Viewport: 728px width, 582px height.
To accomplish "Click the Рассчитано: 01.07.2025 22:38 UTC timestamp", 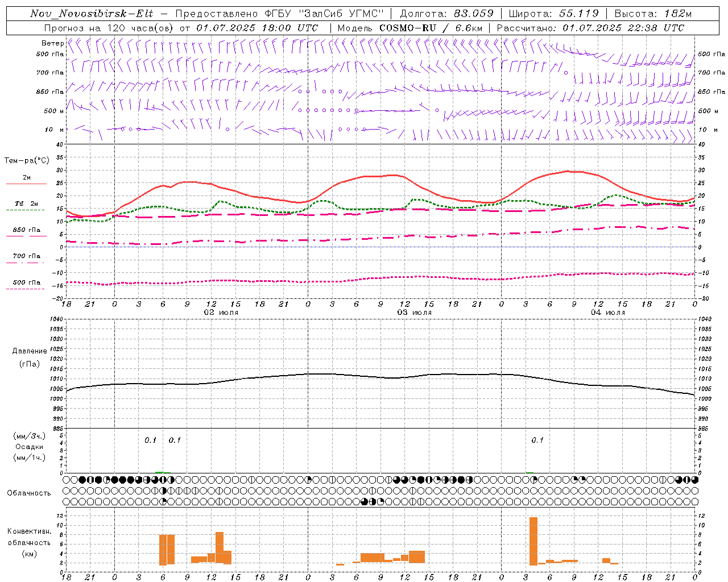I will pos(590,28).
